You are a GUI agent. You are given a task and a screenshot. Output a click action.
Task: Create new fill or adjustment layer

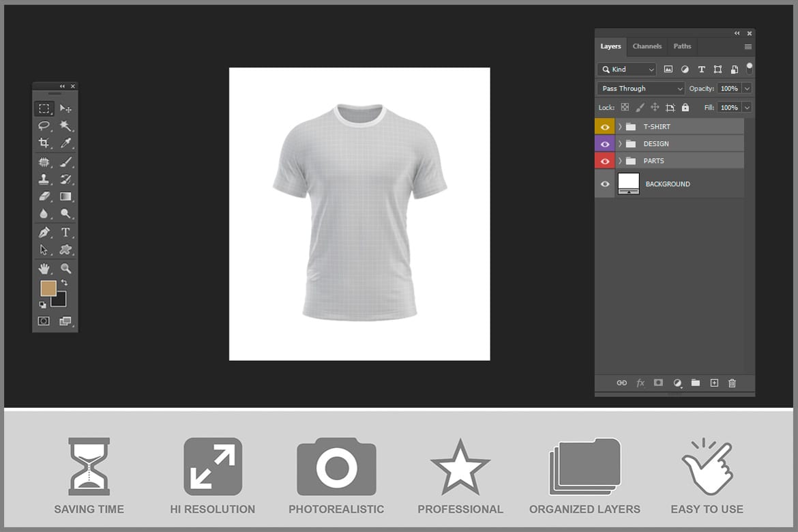677,383
